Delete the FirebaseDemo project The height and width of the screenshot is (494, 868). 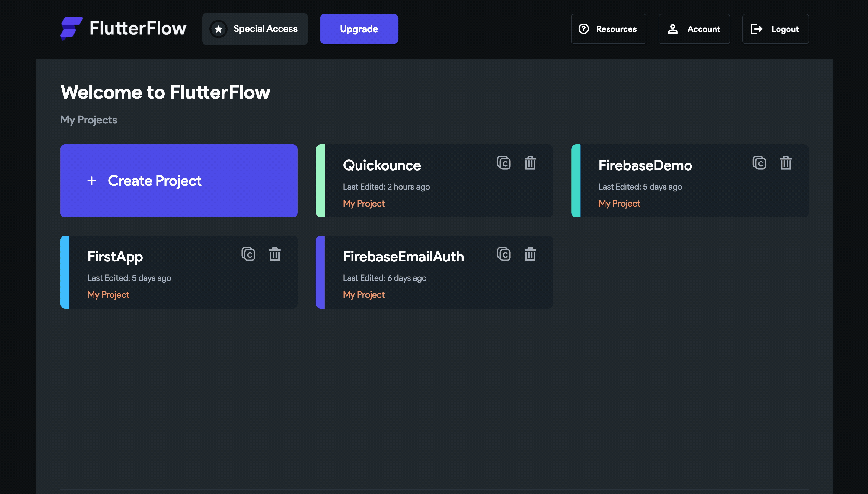[x=786, y=163]
